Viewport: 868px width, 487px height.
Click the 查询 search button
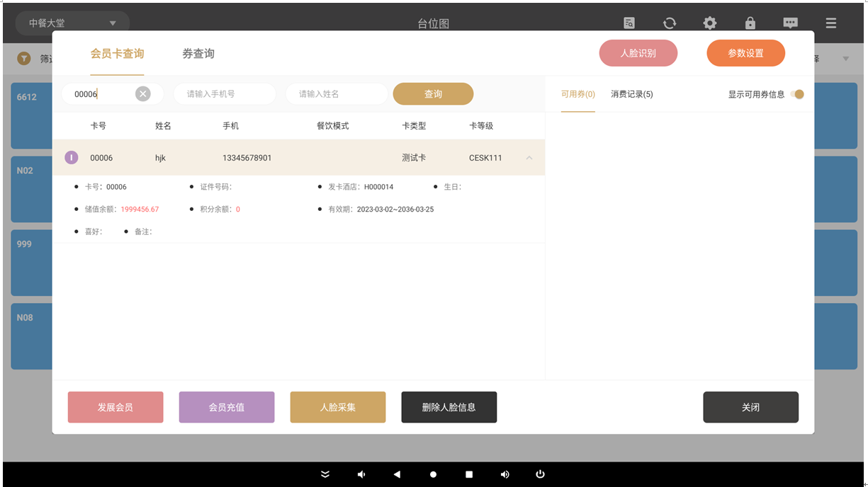coord(433,94)
